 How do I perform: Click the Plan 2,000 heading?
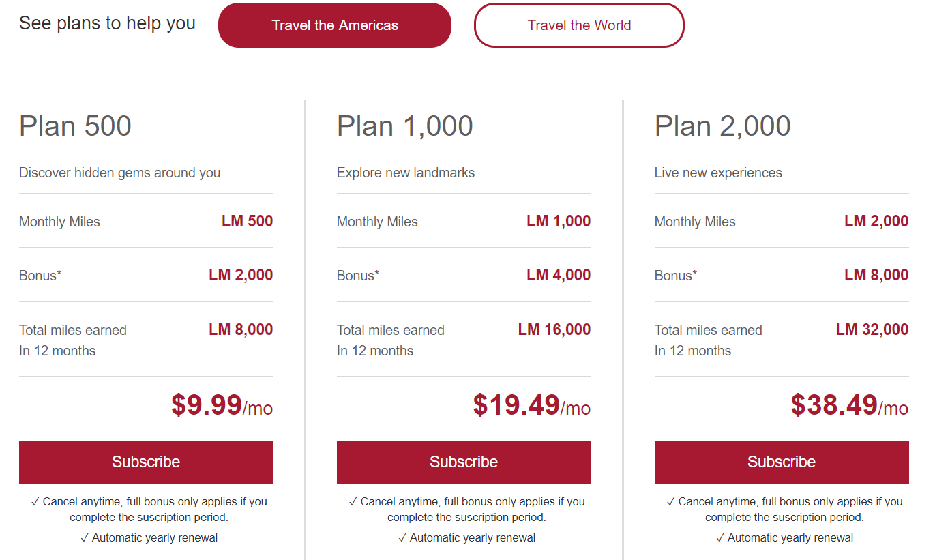click(x=722, y=126)
